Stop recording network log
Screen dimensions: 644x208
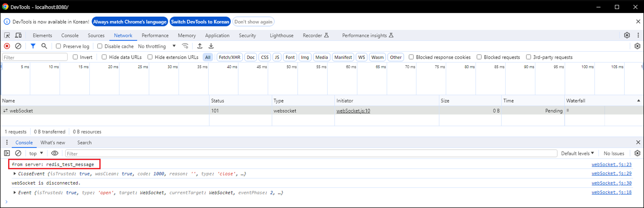click(7, 46)
